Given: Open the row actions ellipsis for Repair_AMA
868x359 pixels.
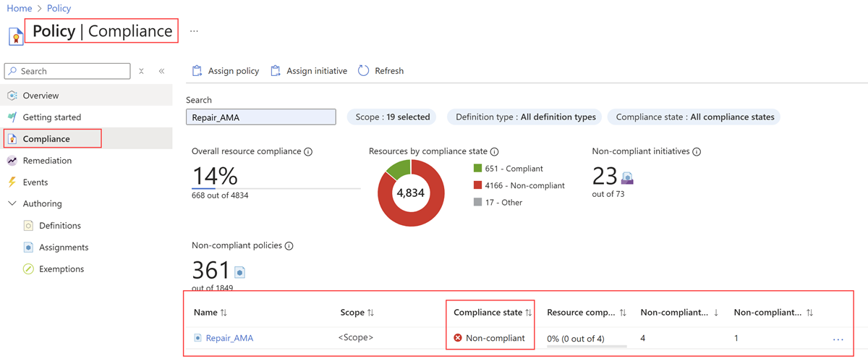Looking at the screenshot, I should (x=838, y=339).
